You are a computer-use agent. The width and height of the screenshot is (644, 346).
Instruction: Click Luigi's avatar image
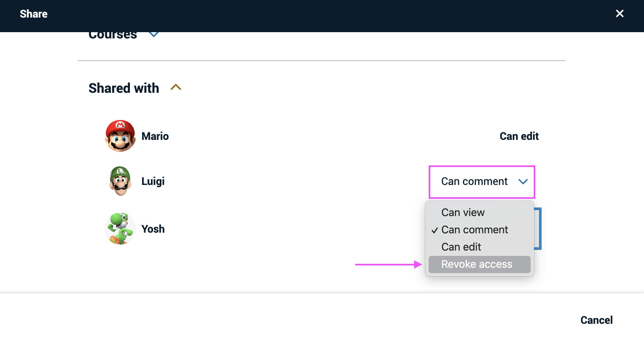120,181
